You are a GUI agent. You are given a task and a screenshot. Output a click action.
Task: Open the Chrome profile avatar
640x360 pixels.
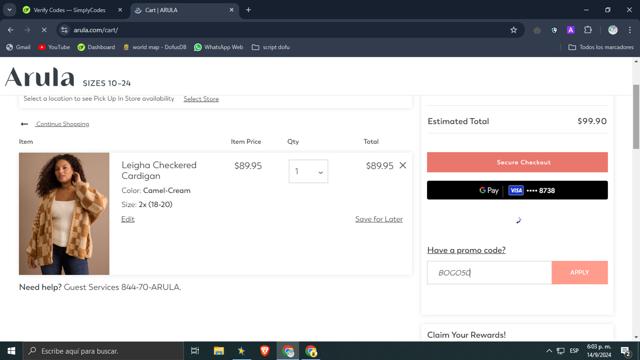tap(613, 30)
